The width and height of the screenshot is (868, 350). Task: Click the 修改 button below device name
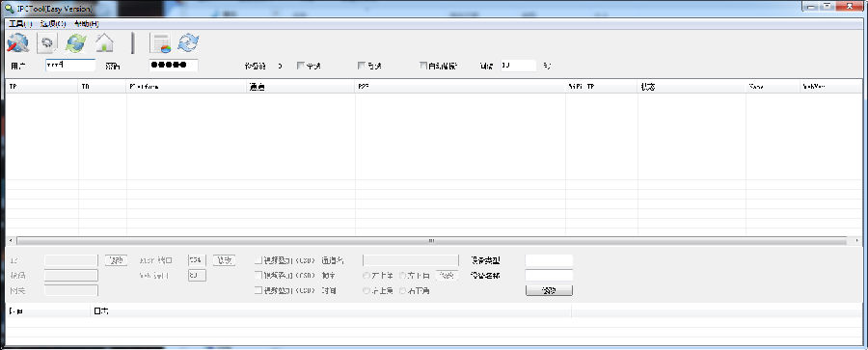tap(549, 291)
